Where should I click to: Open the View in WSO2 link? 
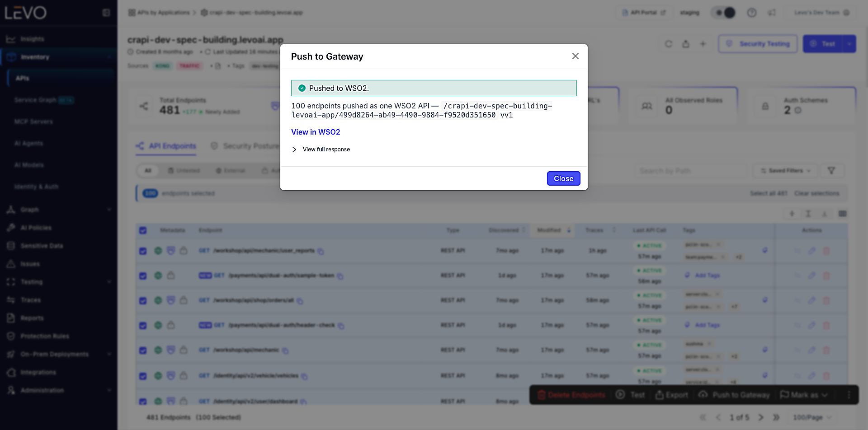point(316,132)
